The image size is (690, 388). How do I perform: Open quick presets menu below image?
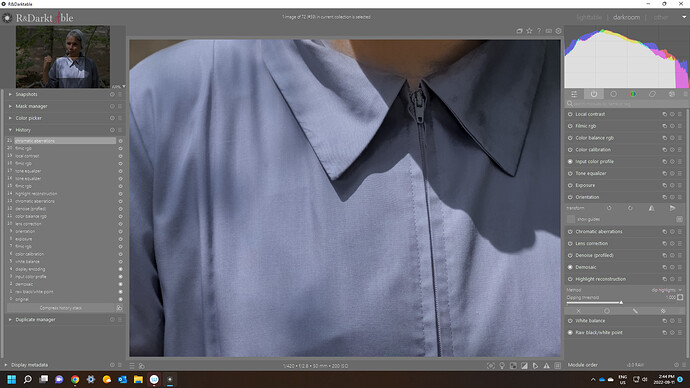click(x=132, y=366)
